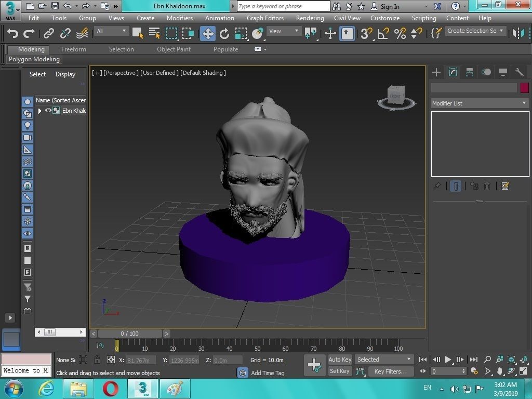This screenshot has width=532, height=399.
Task: Toggle Show end result button
Action: point(456,187)
